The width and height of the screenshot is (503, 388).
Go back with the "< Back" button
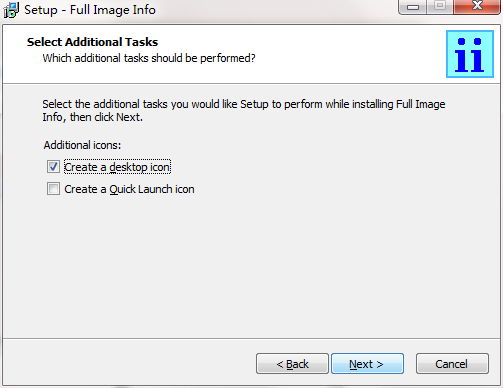[x=292, y=364]
